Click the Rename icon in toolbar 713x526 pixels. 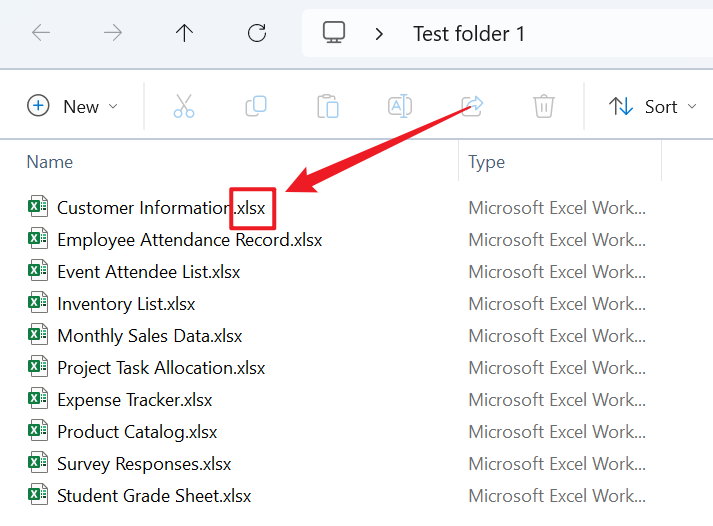pos(400,106)
